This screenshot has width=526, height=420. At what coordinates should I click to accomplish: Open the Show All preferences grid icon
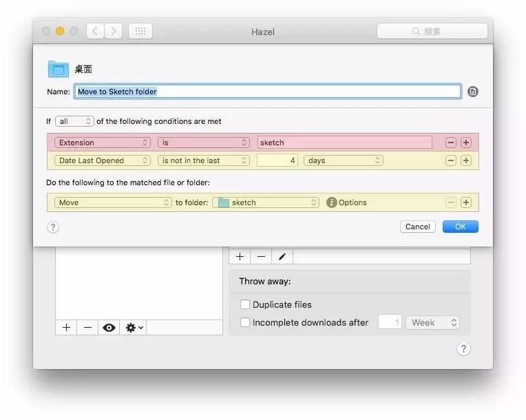click(140, 31)
